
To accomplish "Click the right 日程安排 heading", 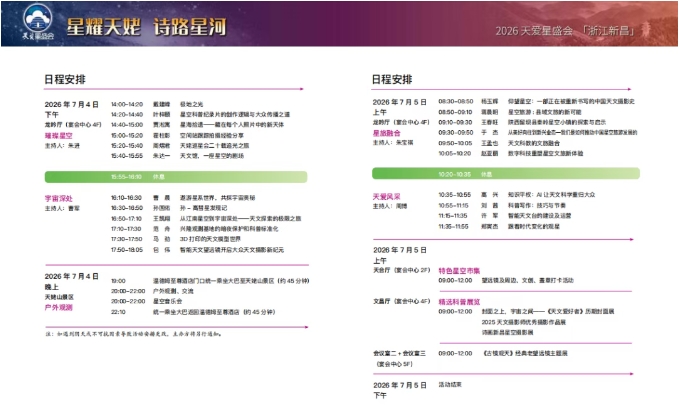I will (392, 79).
